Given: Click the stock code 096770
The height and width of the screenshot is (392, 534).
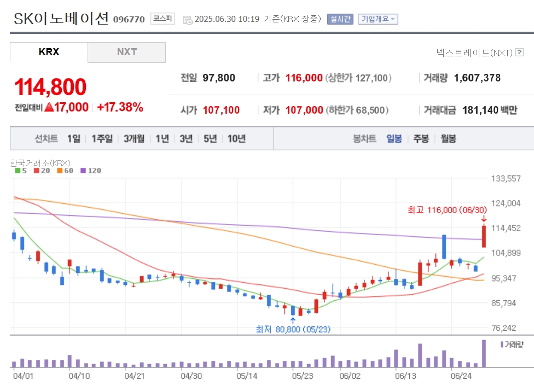Looking at the screenshot, I should click(129, 19).
